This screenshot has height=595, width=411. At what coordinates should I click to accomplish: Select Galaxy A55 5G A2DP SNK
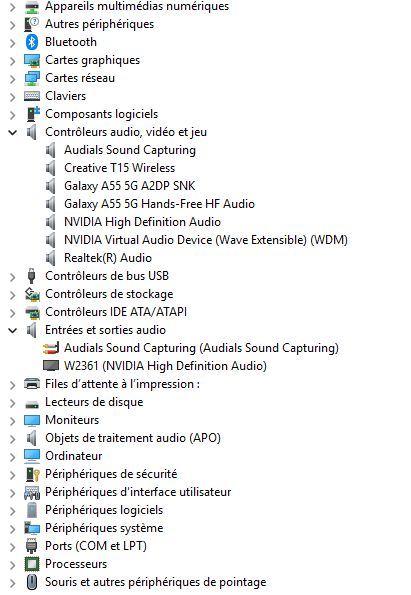pos(129,186)
